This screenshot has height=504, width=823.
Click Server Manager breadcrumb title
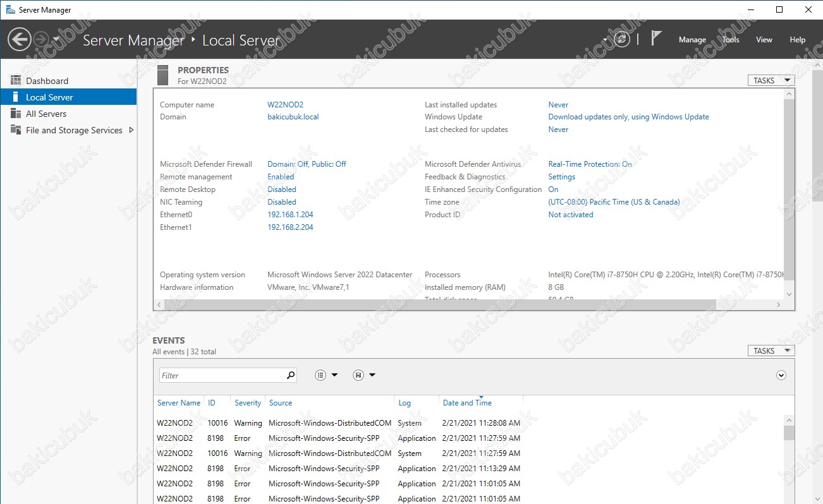(133, 40)
